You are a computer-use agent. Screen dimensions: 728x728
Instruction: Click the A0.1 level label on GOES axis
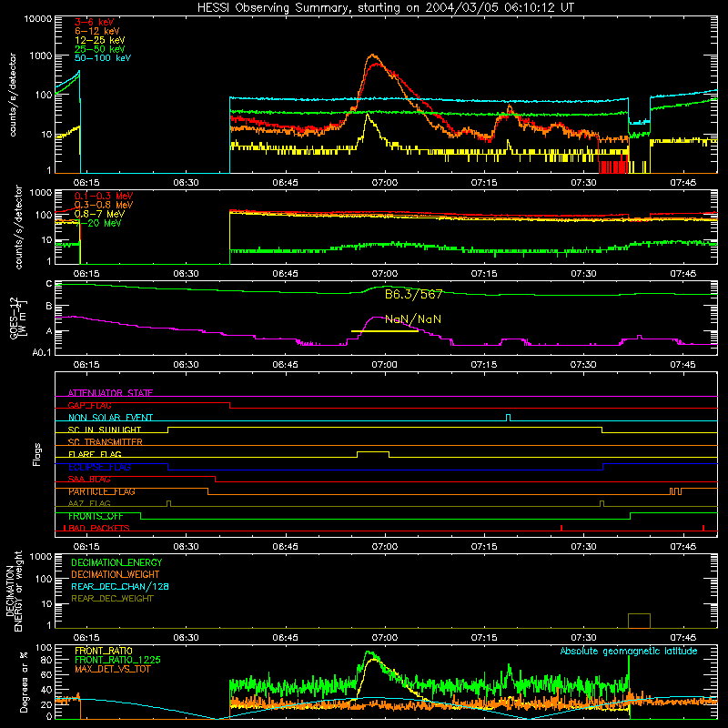click(42, 352)
